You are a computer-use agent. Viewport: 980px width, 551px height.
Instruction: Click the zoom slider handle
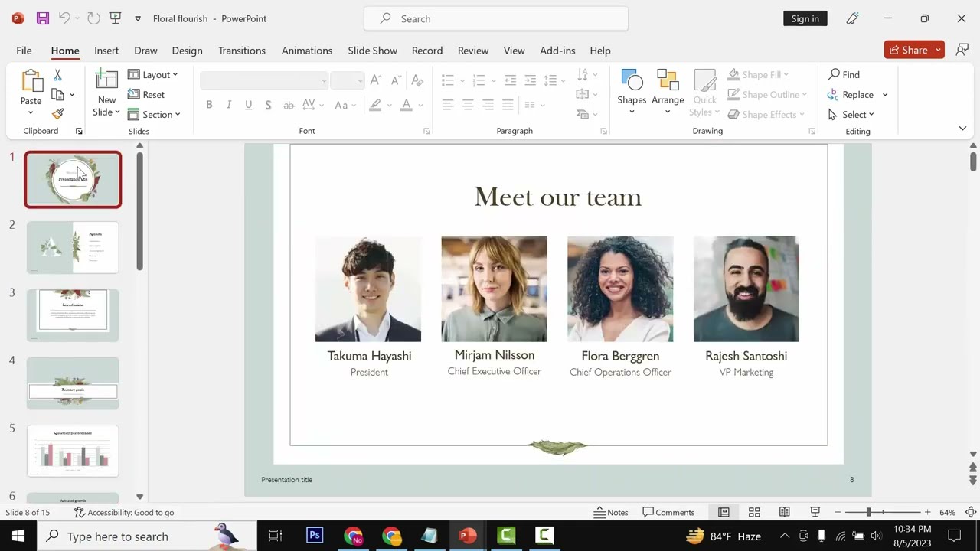pyautogui.click(x=868, y=512)
